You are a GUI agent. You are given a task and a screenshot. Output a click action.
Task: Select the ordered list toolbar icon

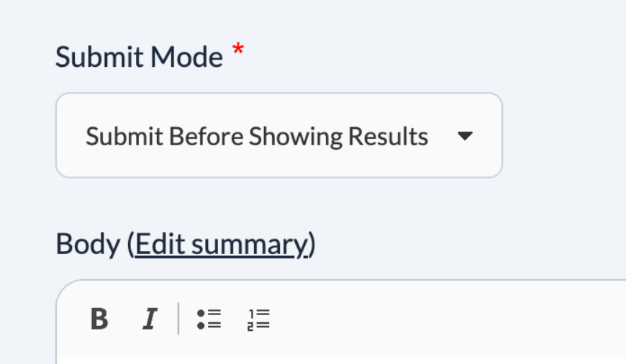point(258,319)
